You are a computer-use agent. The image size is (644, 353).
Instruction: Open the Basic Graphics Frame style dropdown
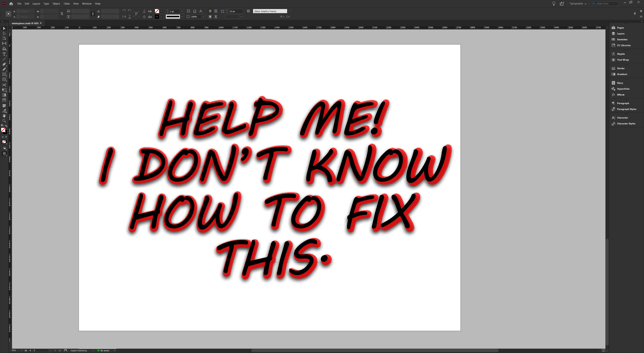point(289,11)
